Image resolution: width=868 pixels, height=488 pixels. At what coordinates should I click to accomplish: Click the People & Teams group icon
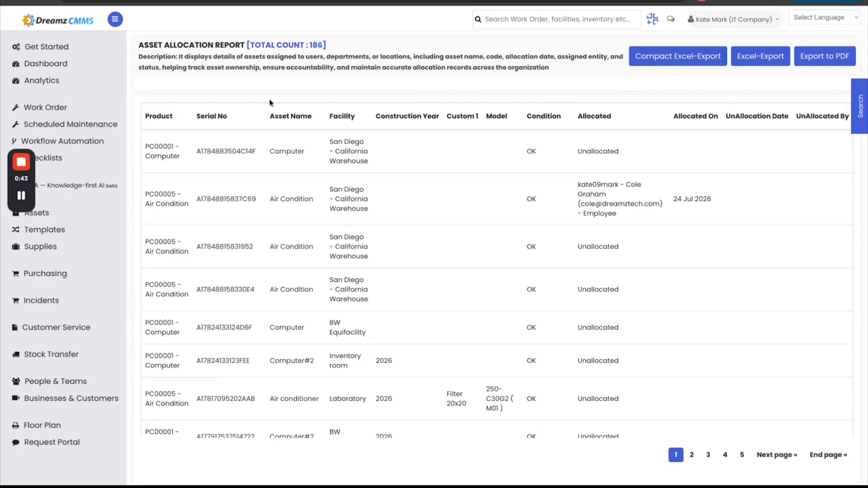point(16,381)
